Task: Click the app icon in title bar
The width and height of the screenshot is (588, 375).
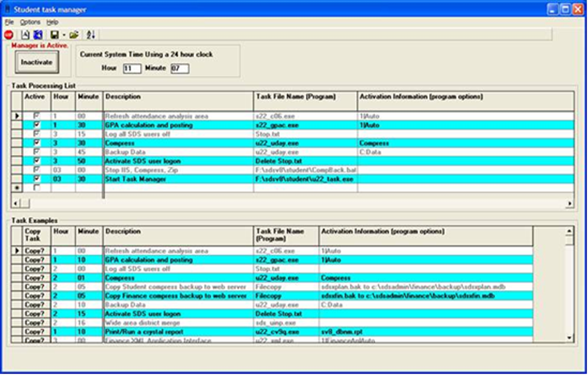Action: 8,9
